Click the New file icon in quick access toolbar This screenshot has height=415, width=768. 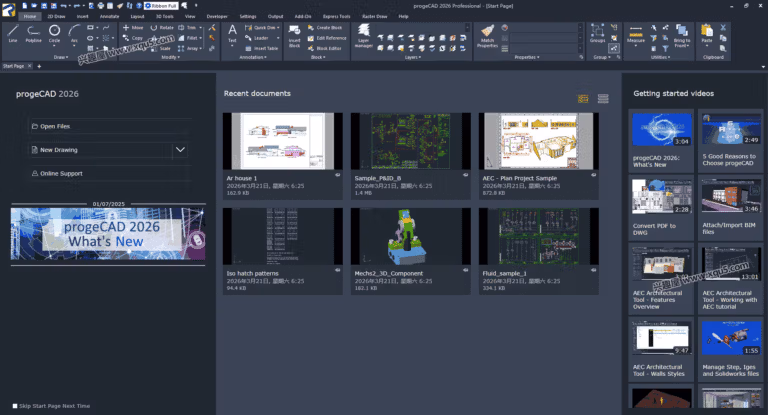point(24,6)
